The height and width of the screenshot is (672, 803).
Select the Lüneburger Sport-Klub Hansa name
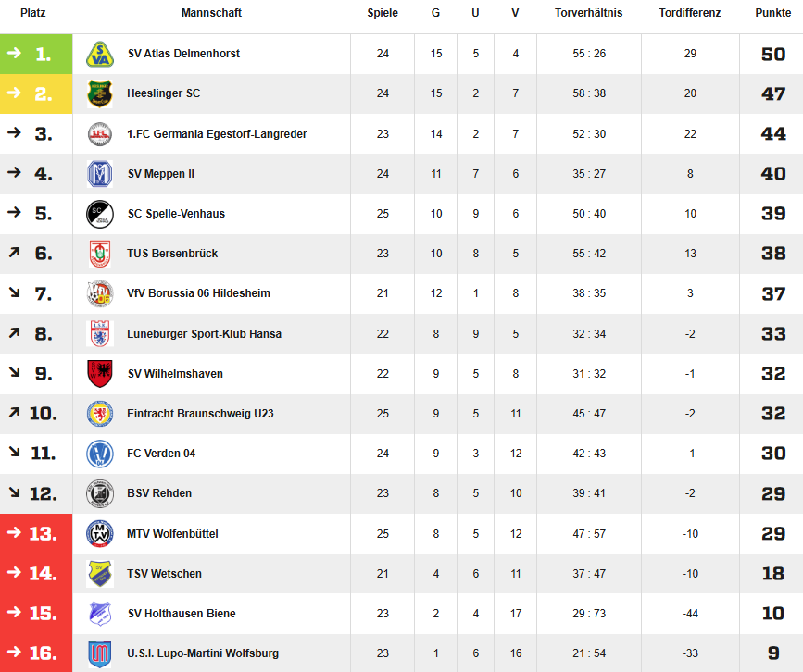[x=204, y=334]
